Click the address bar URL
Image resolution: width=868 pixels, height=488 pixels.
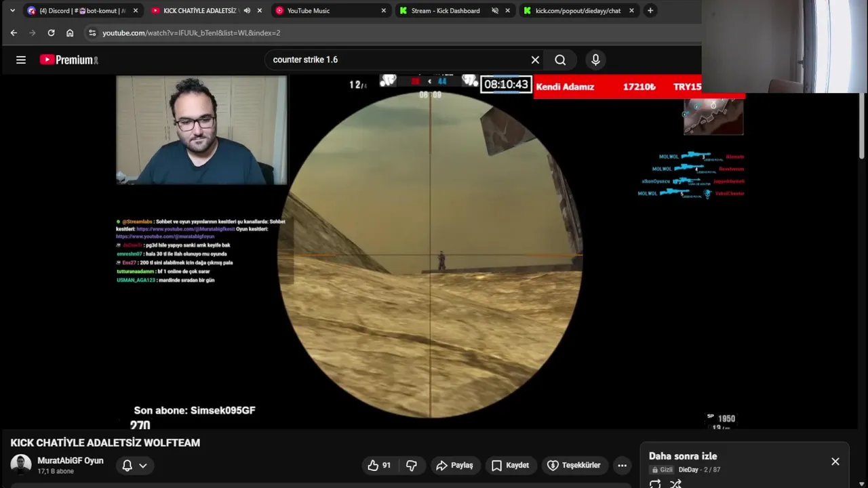[x=191, y=33]
